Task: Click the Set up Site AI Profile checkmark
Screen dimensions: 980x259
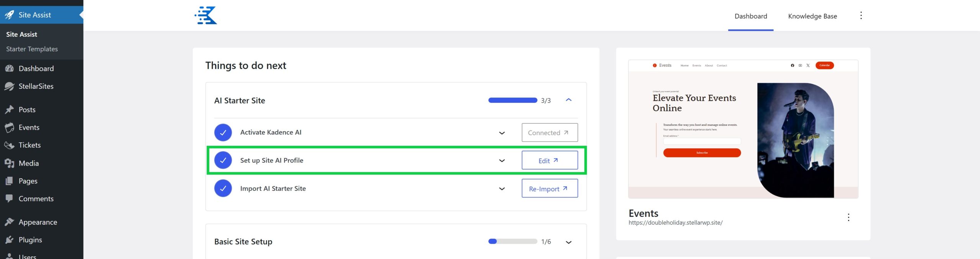Action: pyautogui.click(x=223, y=160)
